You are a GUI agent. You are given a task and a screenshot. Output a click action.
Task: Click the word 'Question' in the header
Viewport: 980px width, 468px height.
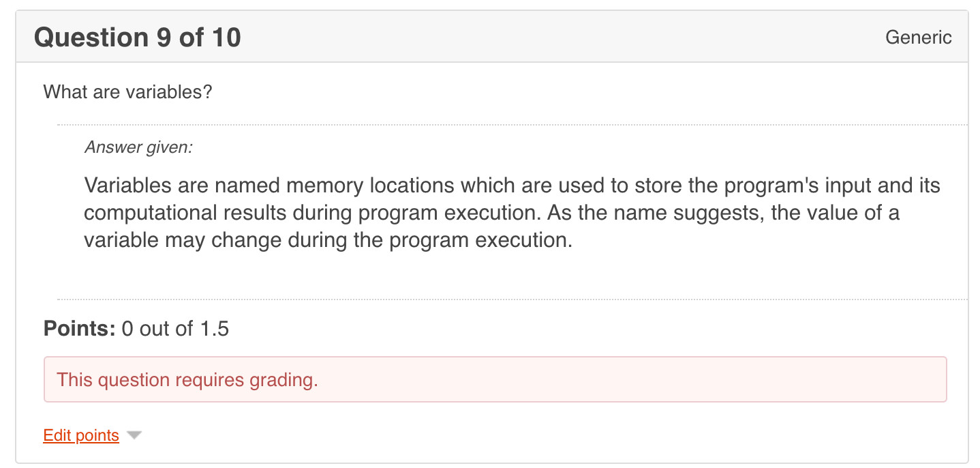[x=91, y=38]
